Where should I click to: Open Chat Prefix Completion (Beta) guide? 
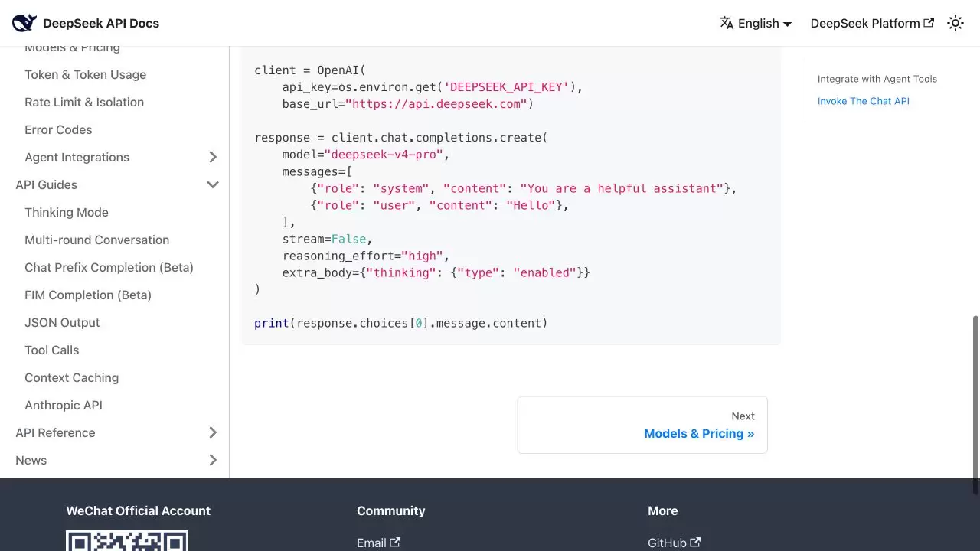109,267
